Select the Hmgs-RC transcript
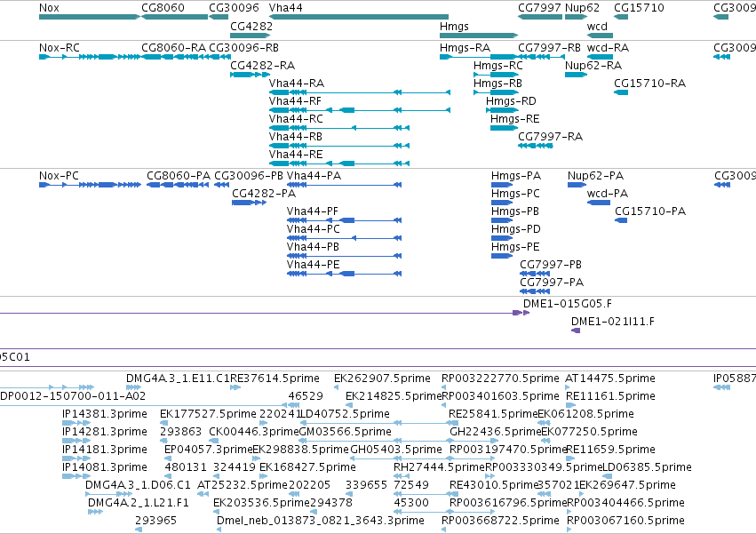The image size is (756, 534). tap(496, 75)
